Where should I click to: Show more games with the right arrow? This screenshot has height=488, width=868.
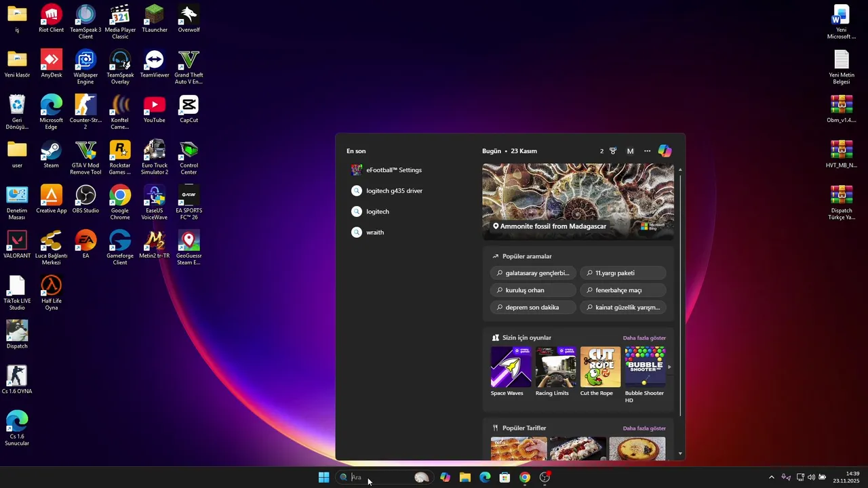point(669,367)
